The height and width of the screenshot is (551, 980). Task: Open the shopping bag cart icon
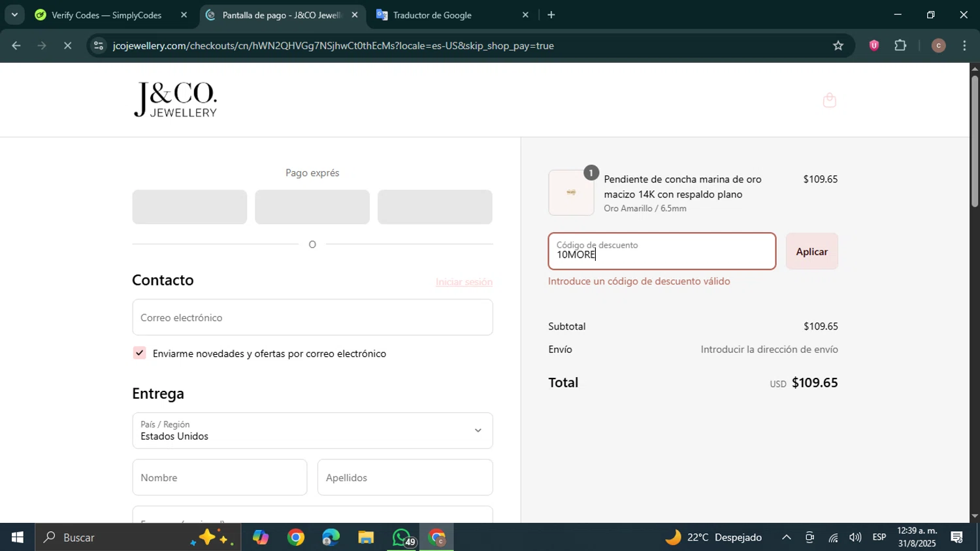point(830,100)
